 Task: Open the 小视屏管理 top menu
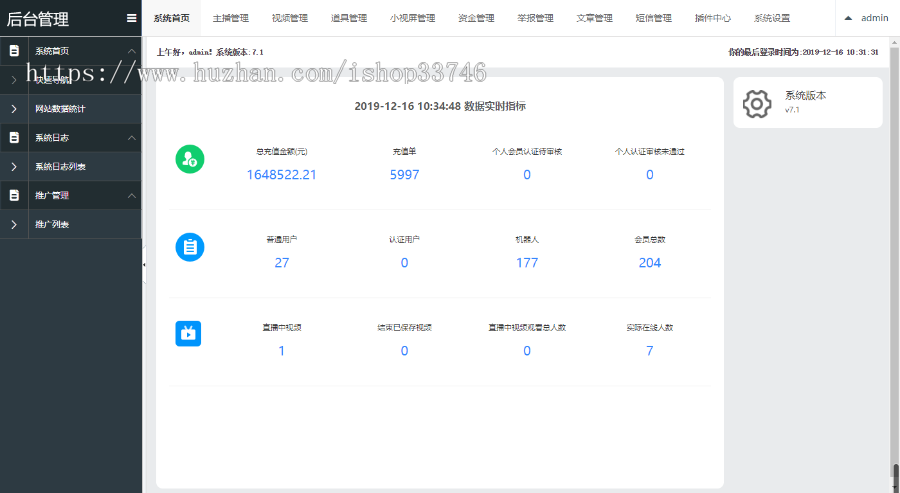[413, 18]
